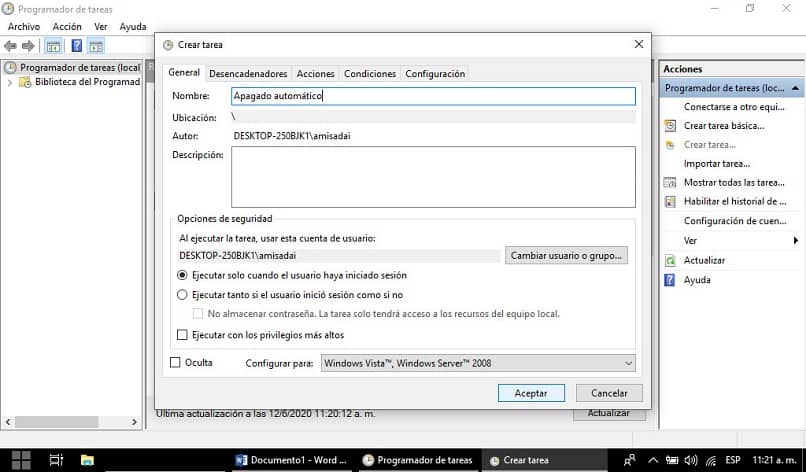Click the green Actualizar icon in Acciones
Viewport: 806px width, 472px height.
(x=670, y=261)
